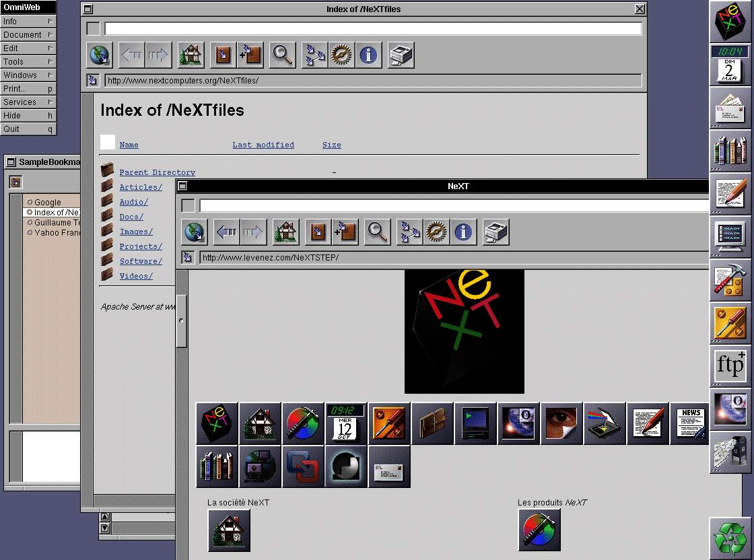The image size is (754, 560).
Task: Open Info submenu in OmniWeb menu
Action: click(28, 21)
